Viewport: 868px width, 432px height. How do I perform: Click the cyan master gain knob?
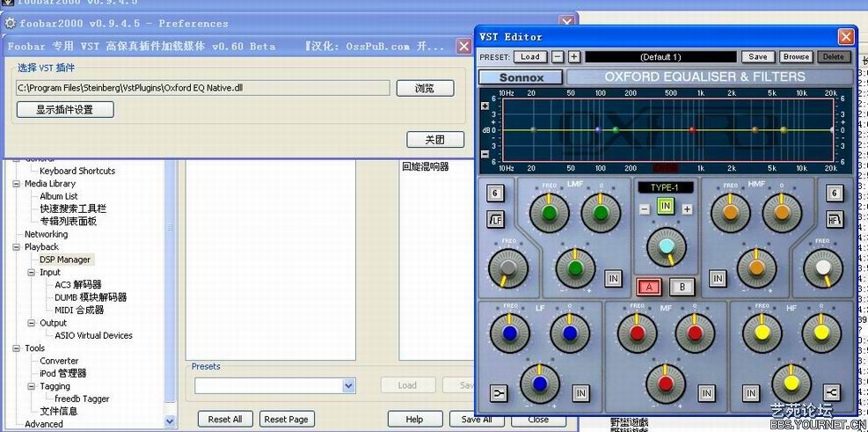(x=666, y=247)
